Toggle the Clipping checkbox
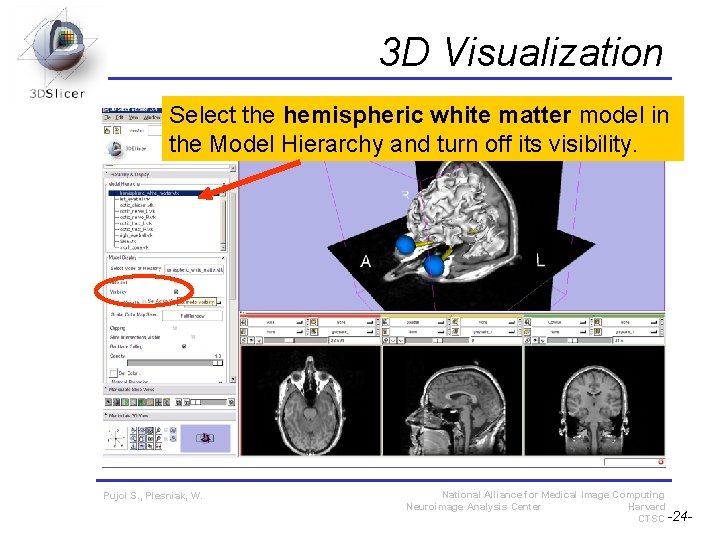 pos(175,328)
